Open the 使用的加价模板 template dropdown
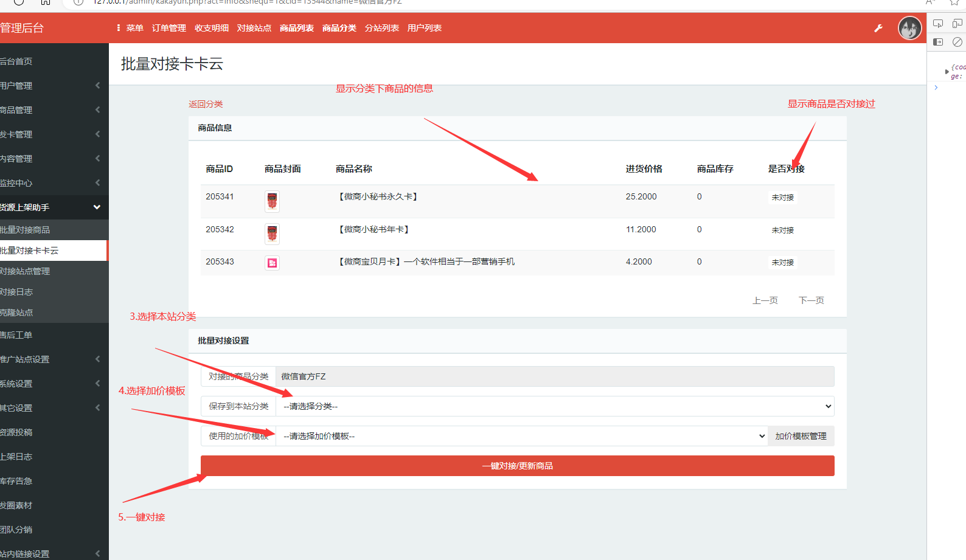Viewport: 966px width, 560px height. pos(521,436)
